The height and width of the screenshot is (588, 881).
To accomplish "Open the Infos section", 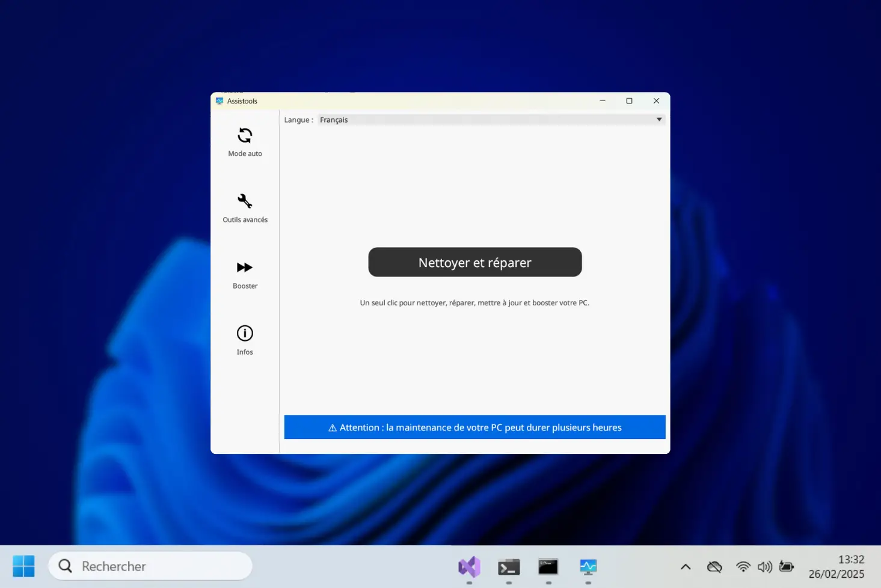I will (245, 340).
